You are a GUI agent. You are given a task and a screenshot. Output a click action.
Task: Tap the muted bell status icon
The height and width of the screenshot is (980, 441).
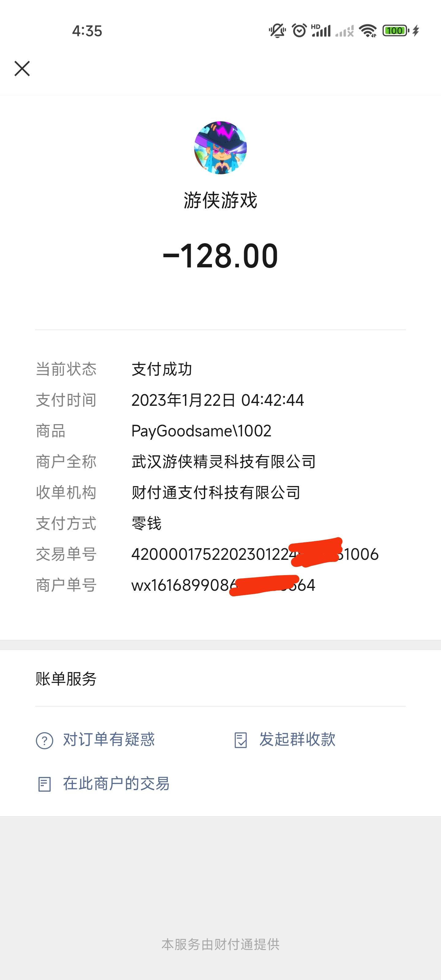277,31
